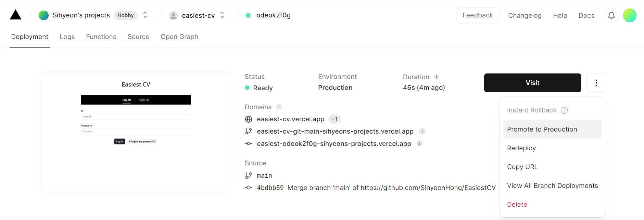Viewport: 644px width, 220px height.
Task: Click the Domains info icon
Action: point(279,107)
